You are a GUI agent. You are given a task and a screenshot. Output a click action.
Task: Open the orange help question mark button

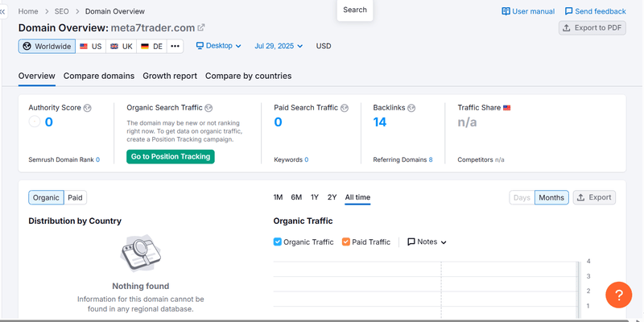pos(618,295)
